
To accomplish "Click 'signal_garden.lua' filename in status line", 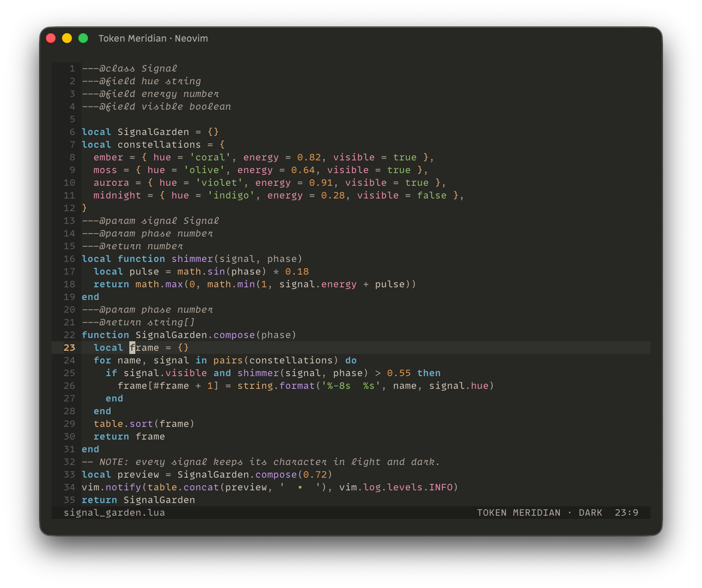I will click(x=115, y=513).
